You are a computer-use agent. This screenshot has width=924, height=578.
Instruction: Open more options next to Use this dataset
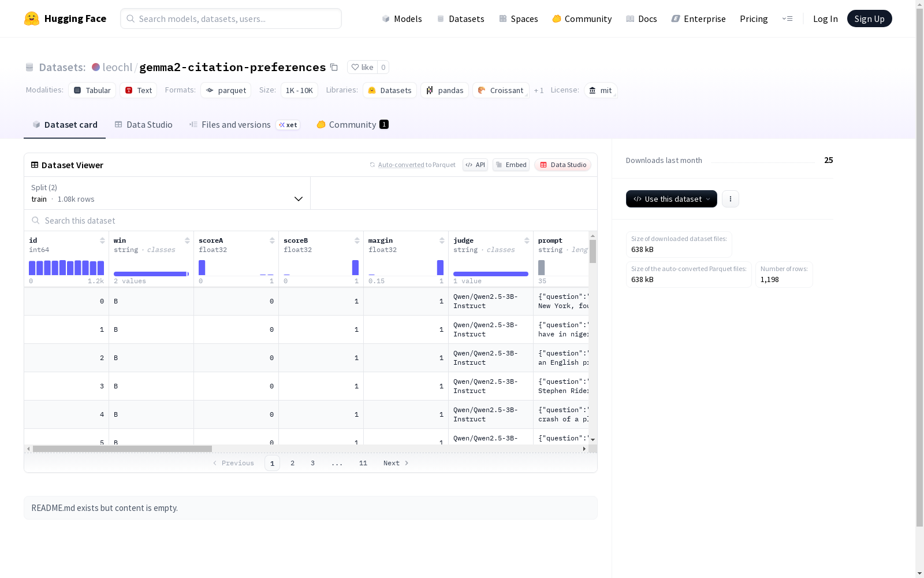point(731,199)
